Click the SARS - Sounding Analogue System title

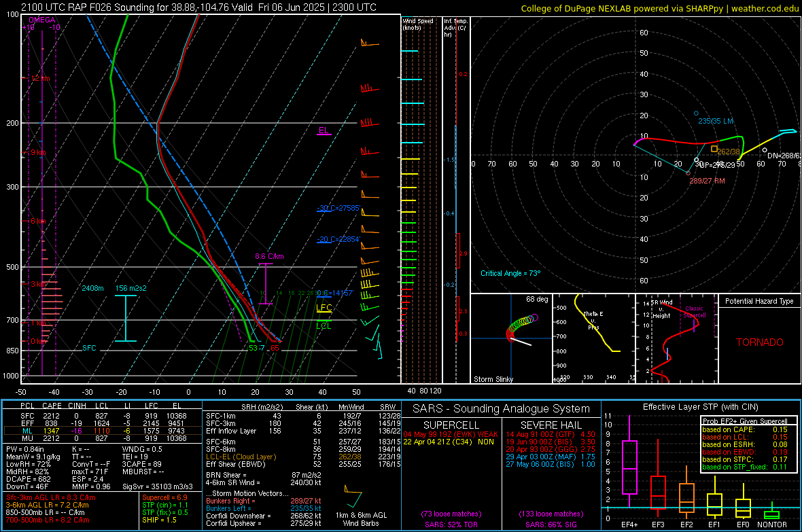[x=502, y=409]
